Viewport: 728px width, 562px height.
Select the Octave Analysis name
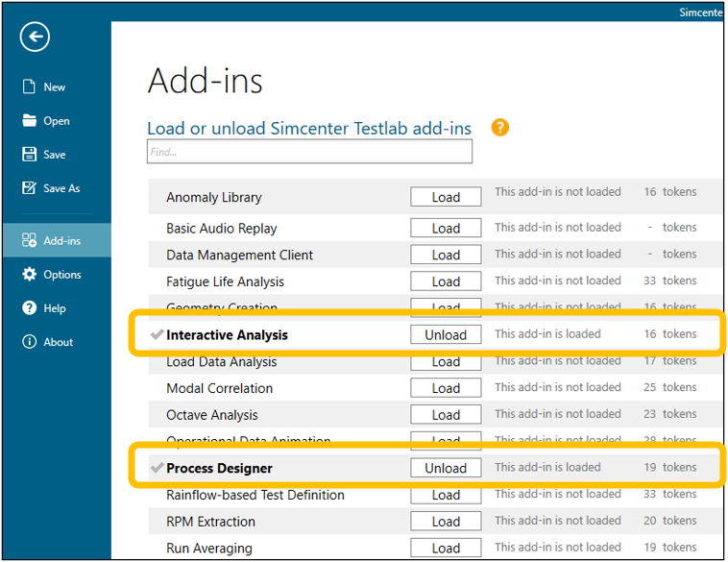click(x=212, y=415)
